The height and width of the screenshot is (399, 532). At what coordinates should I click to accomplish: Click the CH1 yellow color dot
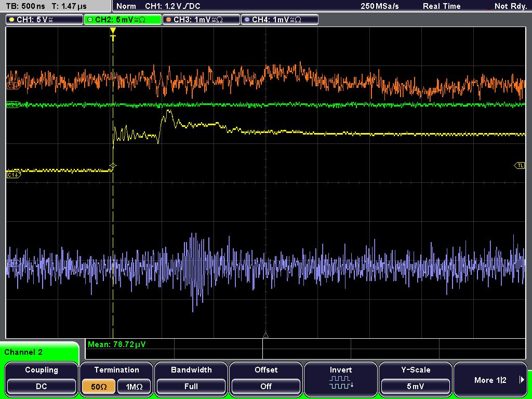click(12, 20)
